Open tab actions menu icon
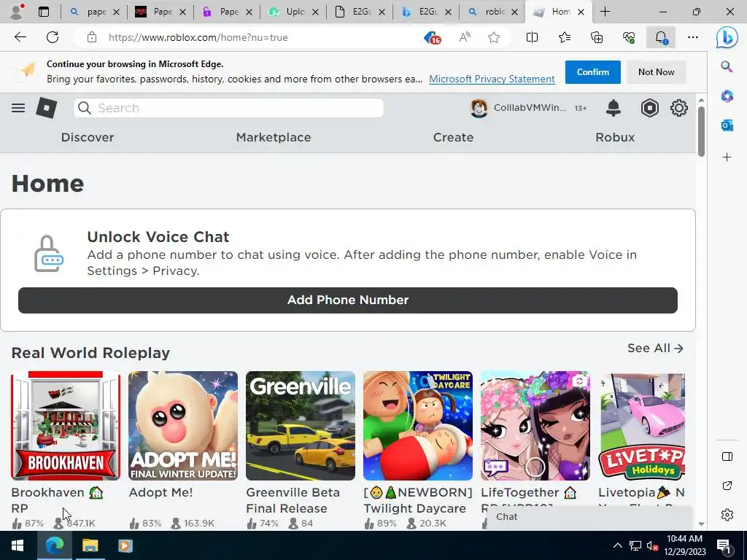747x560 pixels. [x=43, y=12]
